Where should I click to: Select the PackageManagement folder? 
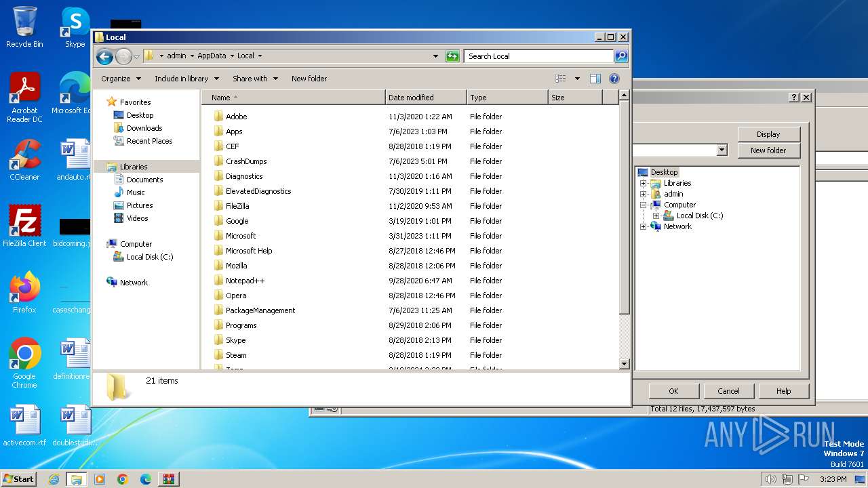point(260,310)
